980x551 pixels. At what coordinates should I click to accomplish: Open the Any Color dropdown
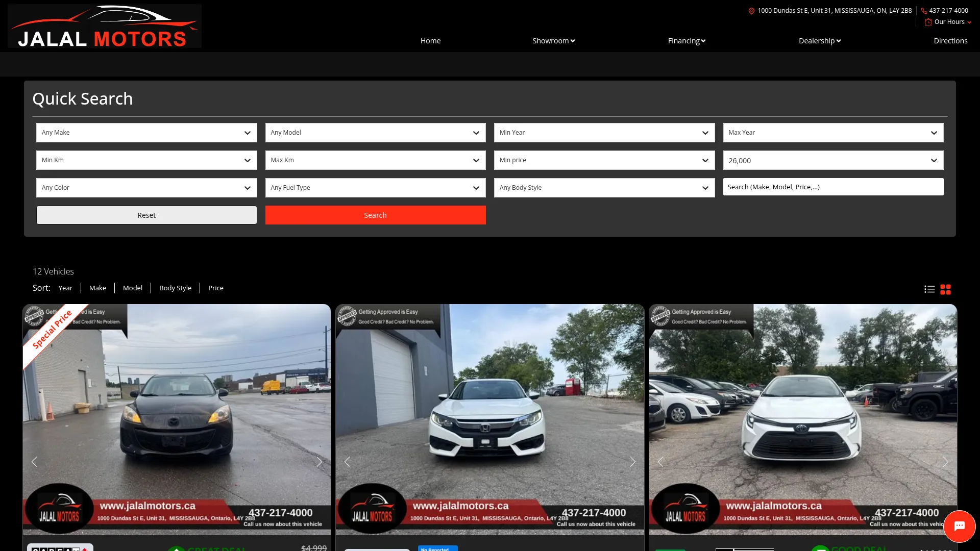[146, 188]
